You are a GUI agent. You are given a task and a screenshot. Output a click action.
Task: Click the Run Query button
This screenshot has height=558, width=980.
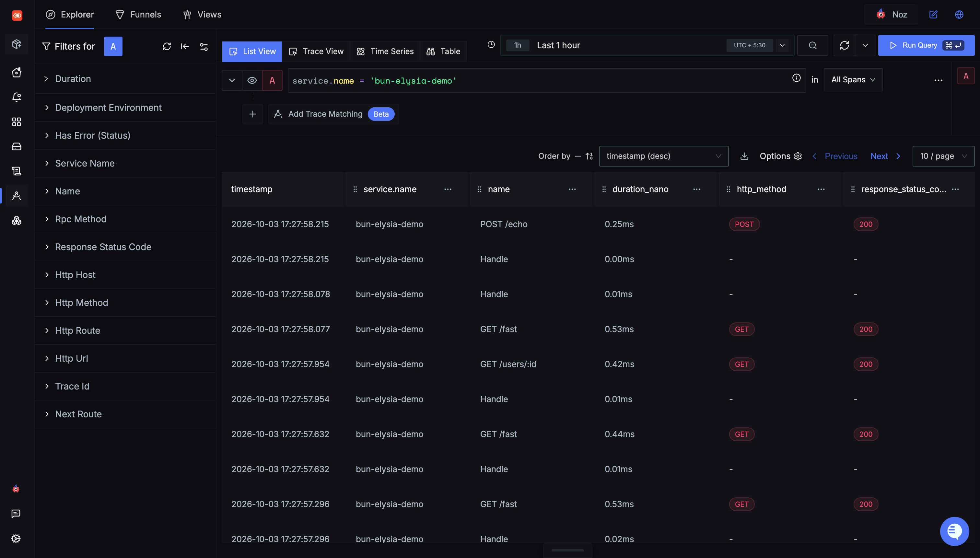coord(926,45)
